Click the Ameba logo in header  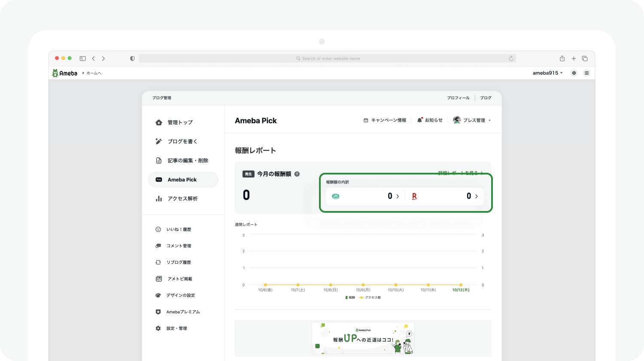[x=64, y=73]
